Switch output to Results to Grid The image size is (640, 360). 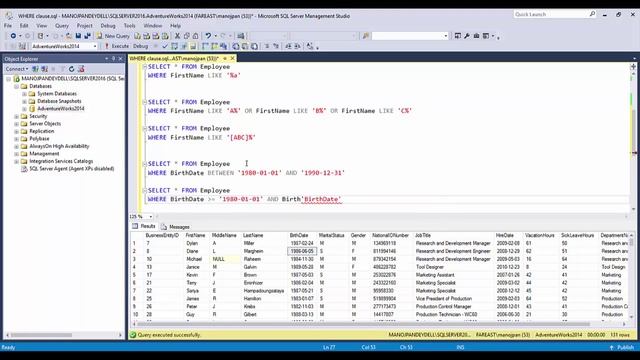coord(245,46)
